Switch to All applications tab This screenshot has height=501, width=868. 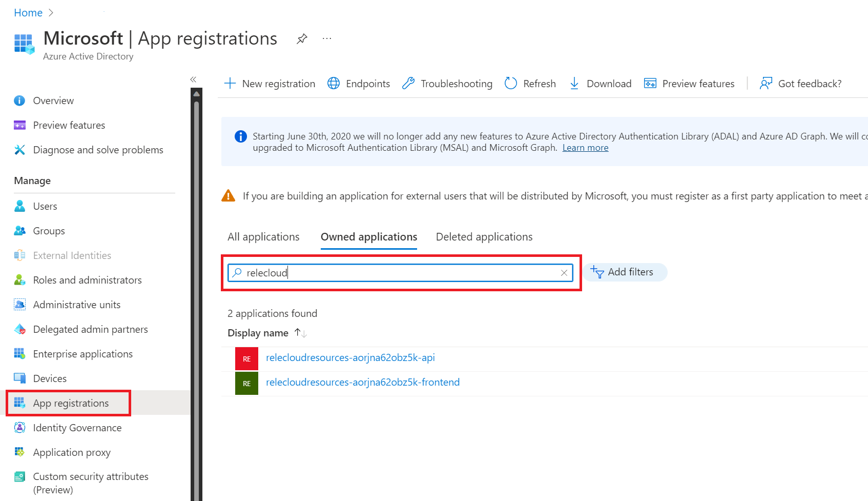click(x=263, y=237)
